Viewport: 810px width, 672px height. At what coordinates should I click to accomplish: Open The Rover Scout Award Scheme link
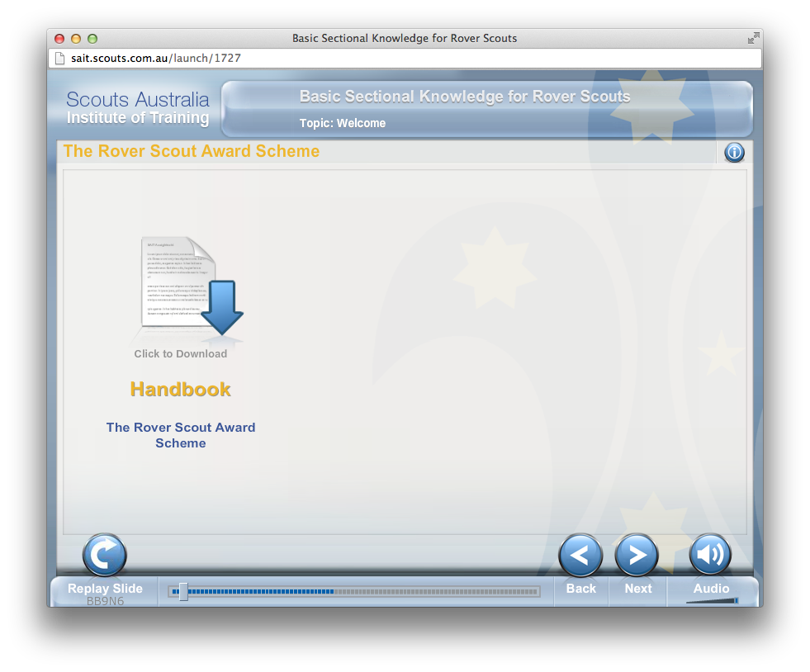[181, 435]
